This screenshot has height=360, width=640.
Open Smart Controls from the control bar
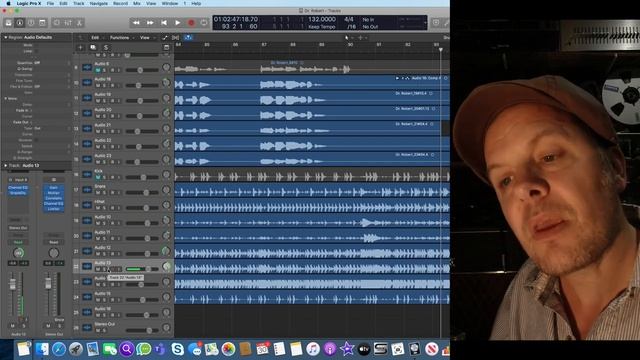[57, 23]
